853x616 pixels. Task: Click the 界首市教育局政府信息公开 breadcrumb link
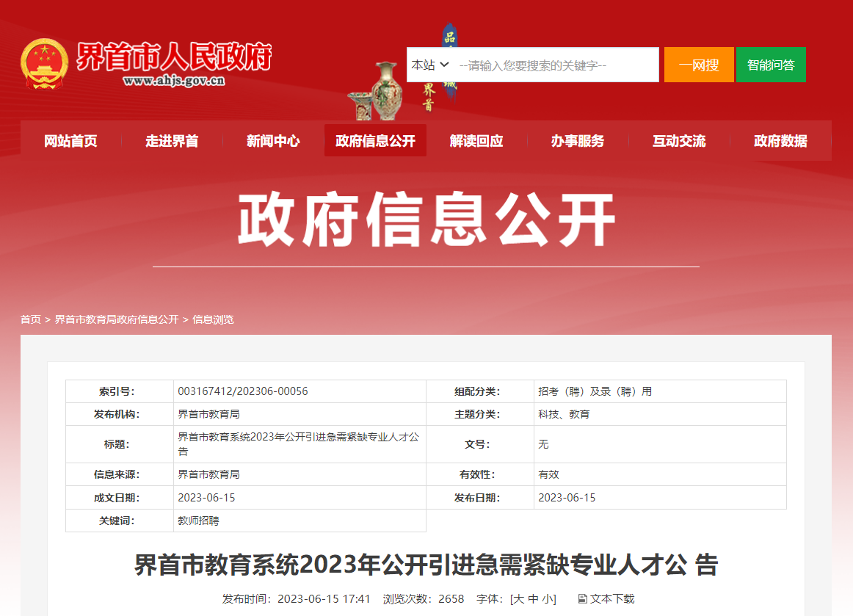pyautogui.click(x=117, y=319)
